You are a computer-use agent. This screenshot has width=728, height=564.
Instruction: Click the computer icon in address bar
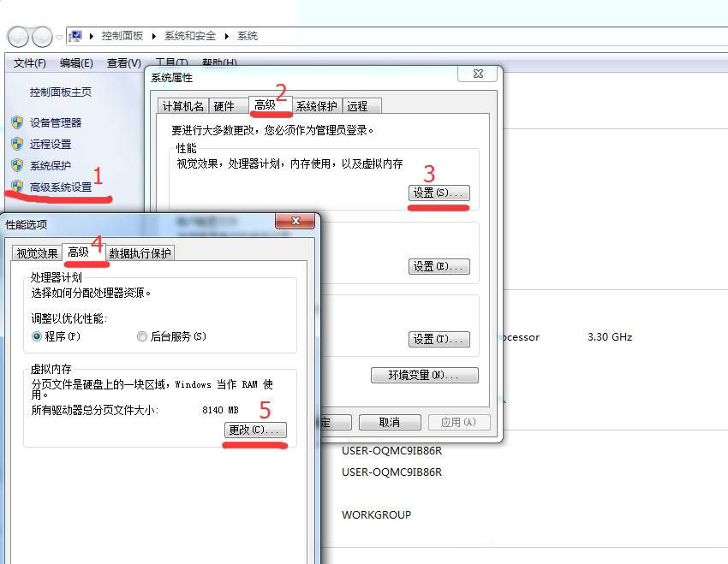75,36
